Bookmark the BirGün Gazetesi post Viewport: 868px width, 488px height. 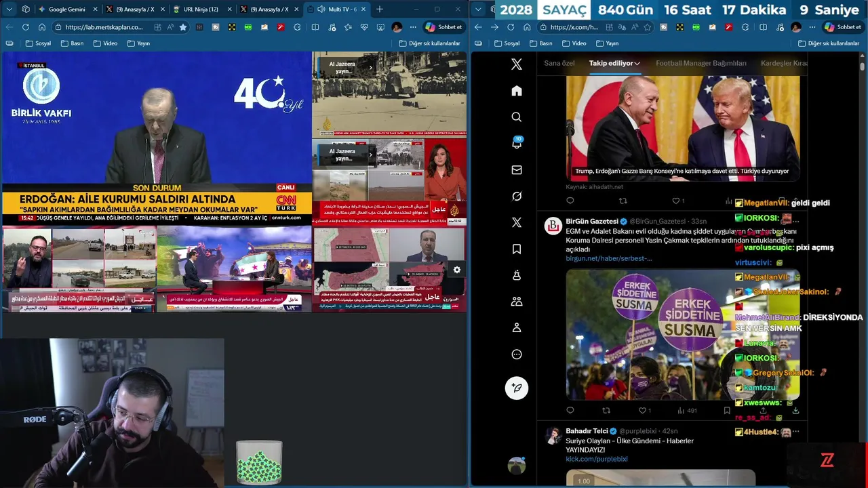(727, 410)
